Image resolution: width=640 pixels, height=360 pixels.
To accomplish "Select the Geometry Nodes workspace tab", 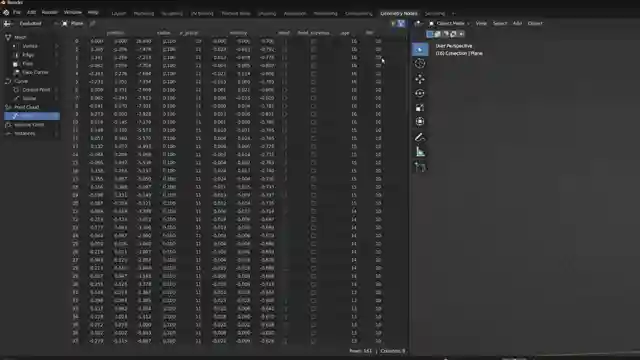I will click(x=399, y=13).
